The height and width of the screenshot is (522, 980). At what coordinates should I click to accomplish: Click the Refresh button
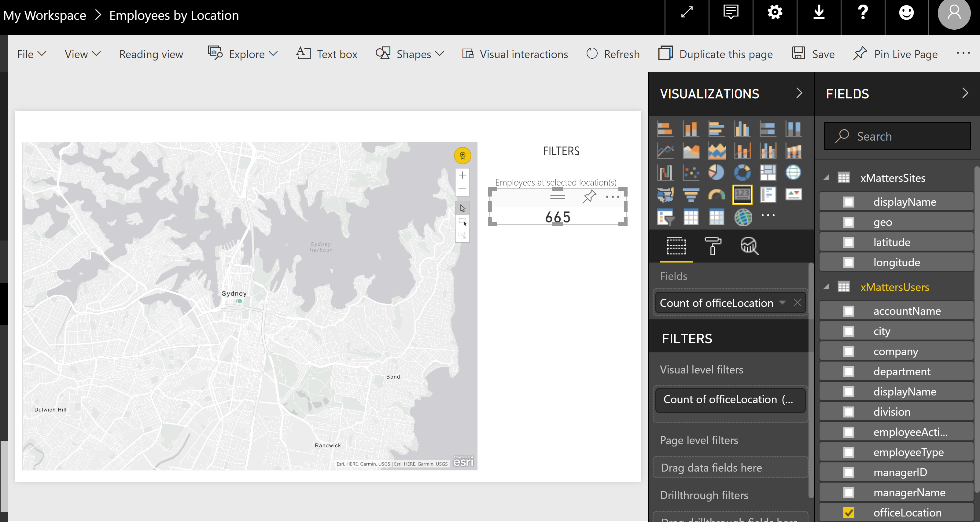(x=613, y=54)
